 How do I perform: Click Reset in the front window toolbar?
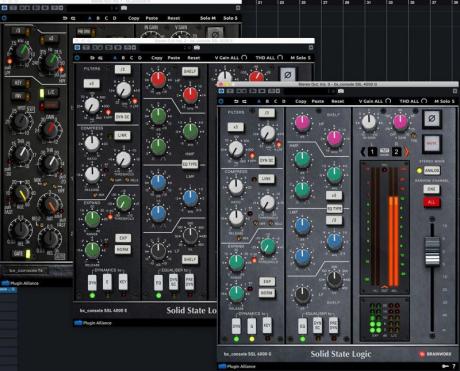click(338, 101)
